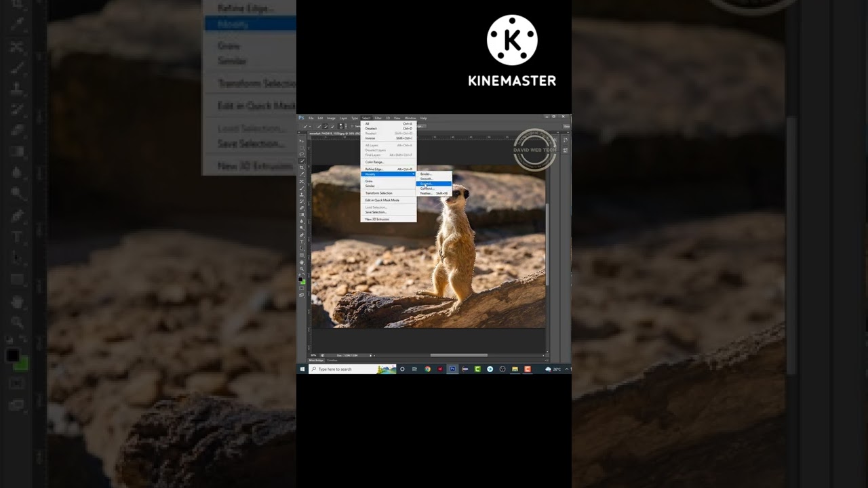The height and width of the screenshot is (488, 868).
Task: Open the Layer menu
Action: coord(343,118)
